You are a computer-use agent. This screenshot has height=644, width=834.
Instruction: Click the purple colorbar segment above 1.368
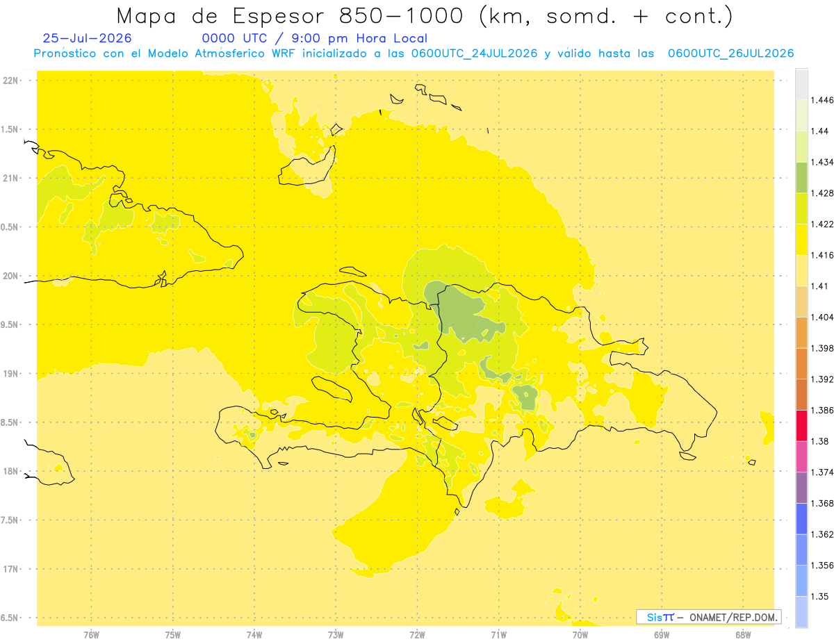(801, 488)
